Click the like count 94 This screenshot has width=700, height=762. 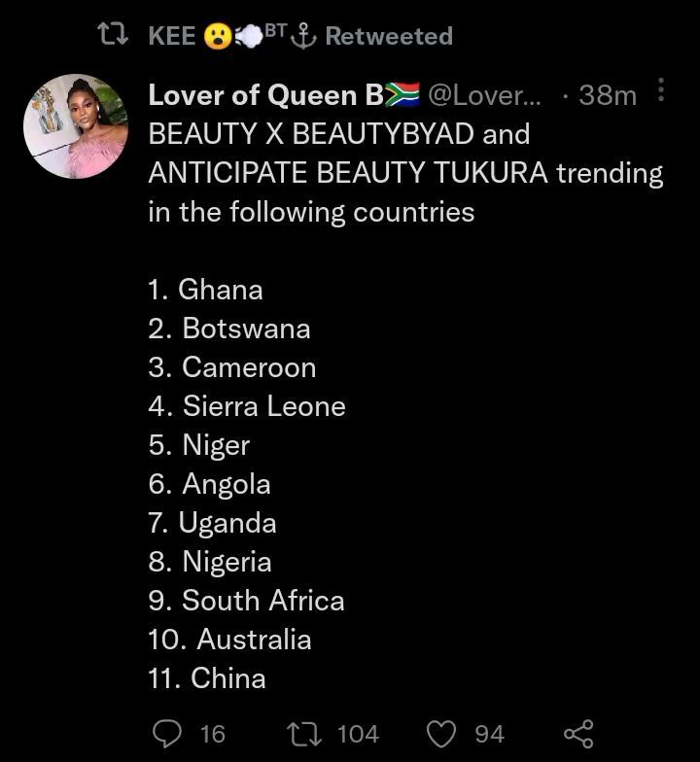[489, 733]
